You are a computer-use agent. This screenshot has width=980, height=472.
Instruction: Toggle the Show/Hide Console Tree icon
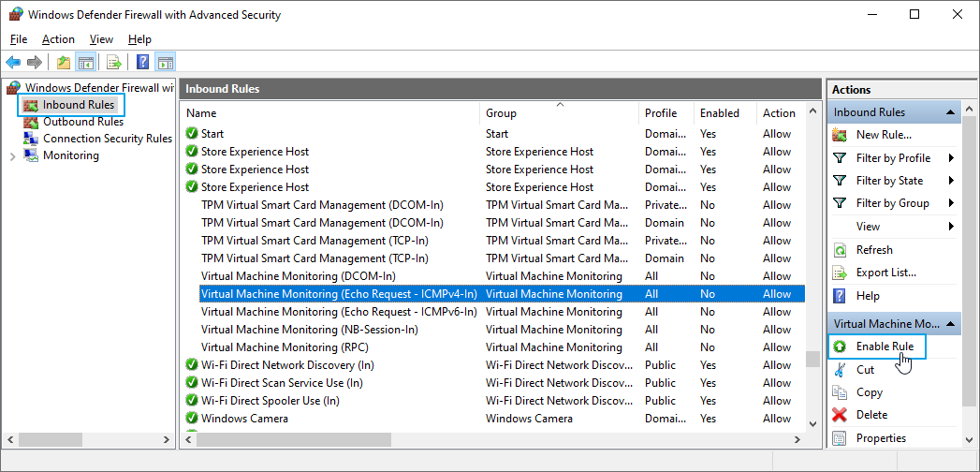point(85,62)
